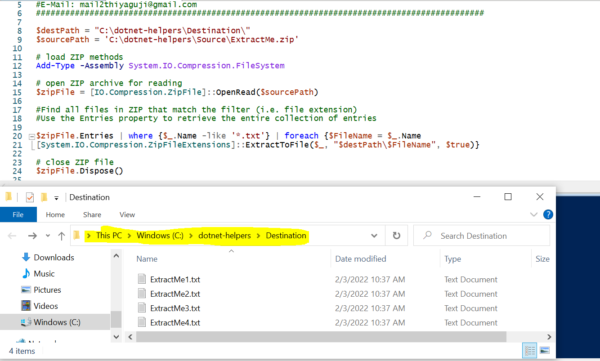Click the Help question mark icon
600x361 pixels.
click(548, 214)
